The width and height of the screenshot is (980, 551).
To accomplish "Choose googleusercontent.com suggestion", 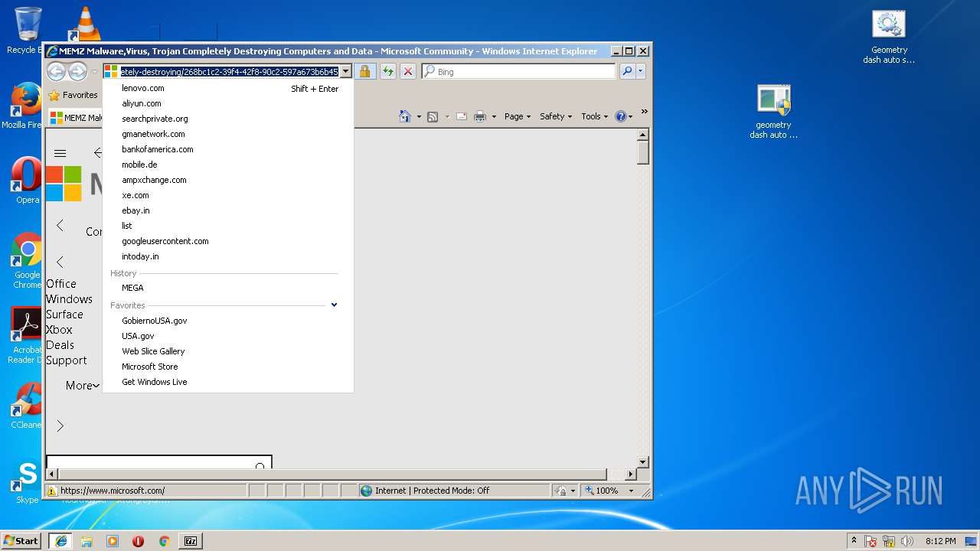I will click(165, 241).
